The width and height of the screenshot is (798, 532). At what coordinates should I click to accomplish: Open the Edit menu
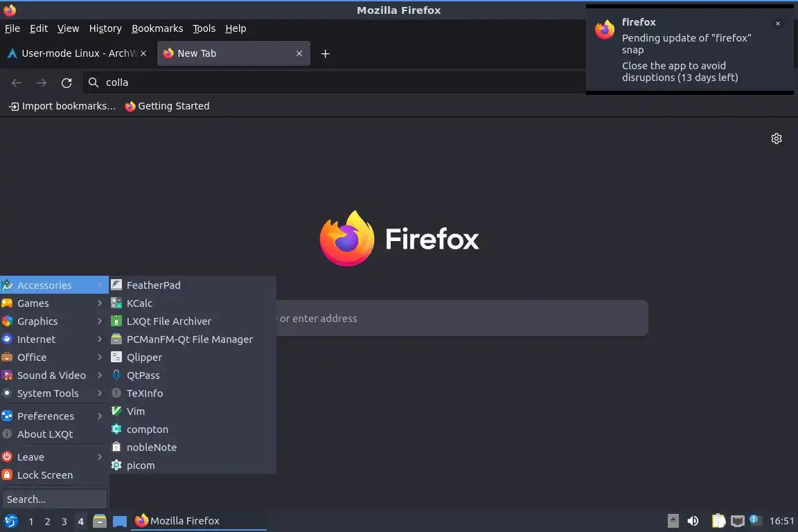coord(39,28)
